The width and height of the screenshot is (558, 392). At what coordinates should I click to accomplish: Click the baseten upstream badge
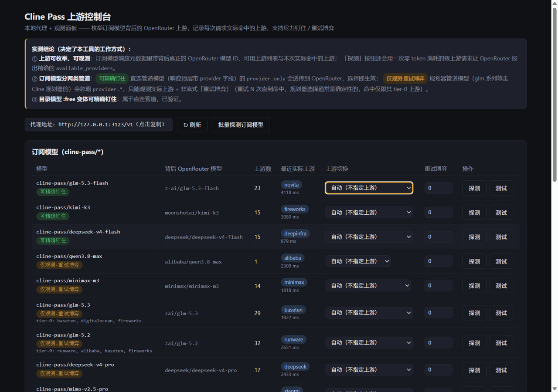click(293, 310)
